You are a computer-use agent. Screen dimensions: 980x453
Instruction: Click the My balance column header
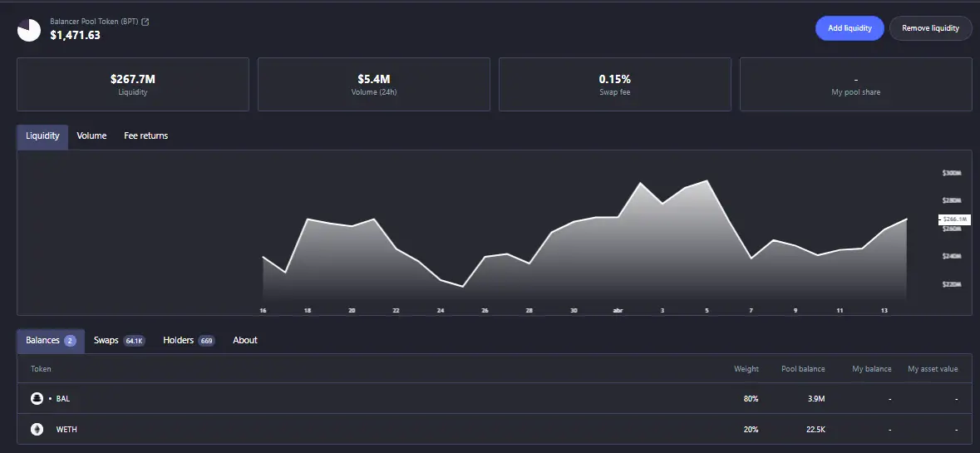[872, 369]
